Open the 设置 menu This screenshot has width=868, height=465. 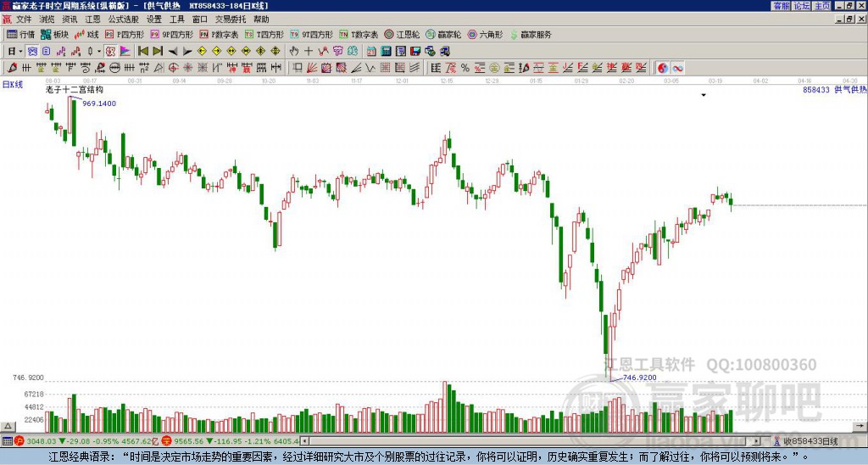tap(154, 20)
